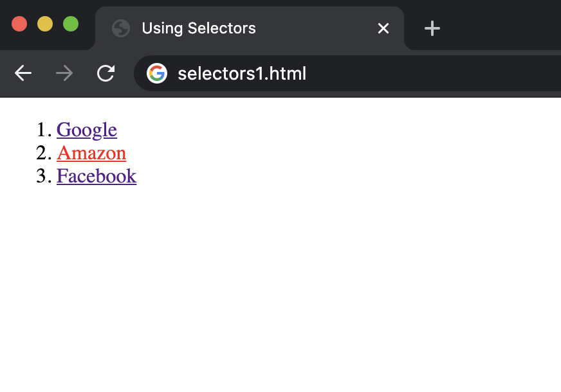
Task: Click the page reload icon
Action: [106, 73]
